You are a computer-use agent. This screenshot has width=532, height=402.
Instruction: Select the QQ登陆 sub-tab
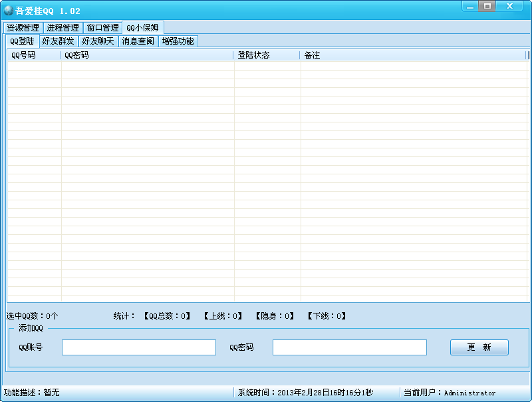(x=23, y=41)
